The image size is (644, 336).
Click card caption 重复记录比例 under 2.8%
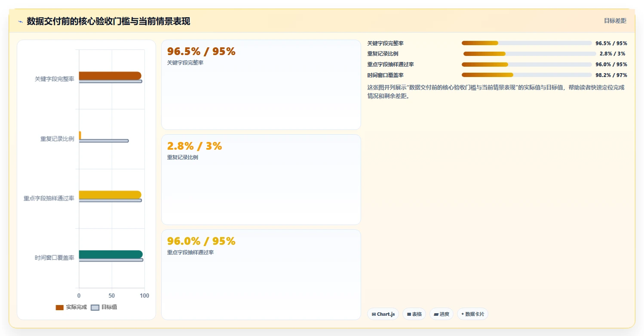(x=183, y=157)
